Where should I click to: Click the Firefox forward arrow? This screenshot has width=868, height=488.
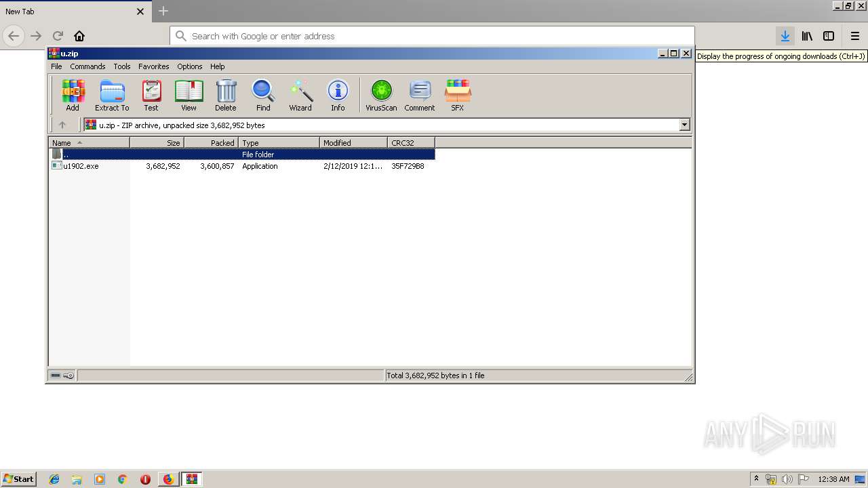36,36
